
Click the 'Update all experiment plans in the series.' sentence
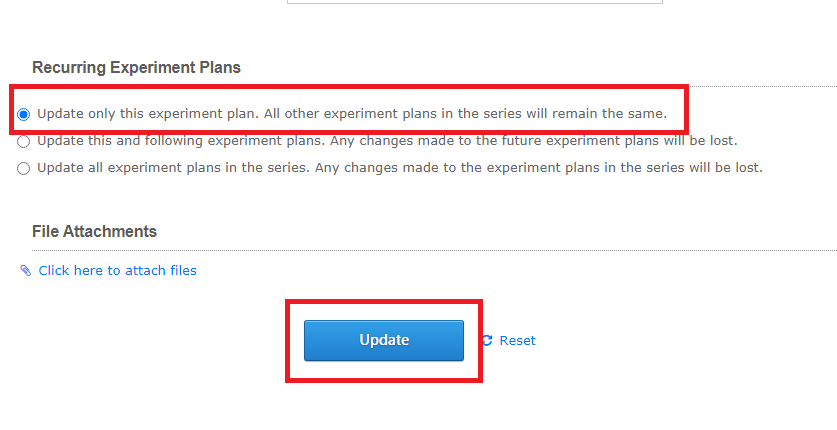[174, 168]
